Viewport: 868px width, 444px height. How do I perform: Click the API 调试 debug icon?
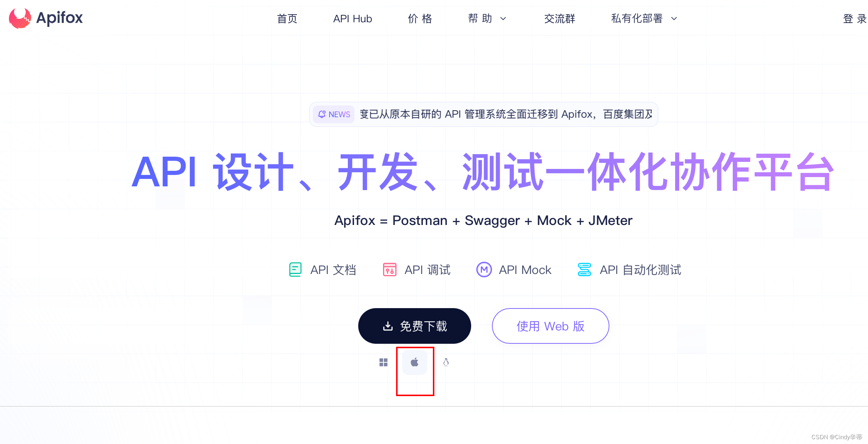click(x=390, y=270)
